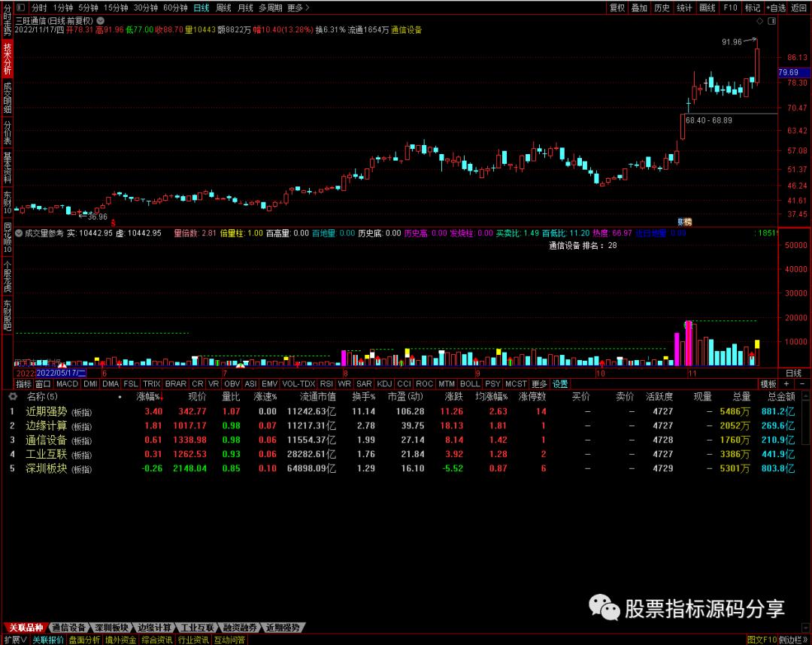Add stock via +自选 button

coord(776,8)
